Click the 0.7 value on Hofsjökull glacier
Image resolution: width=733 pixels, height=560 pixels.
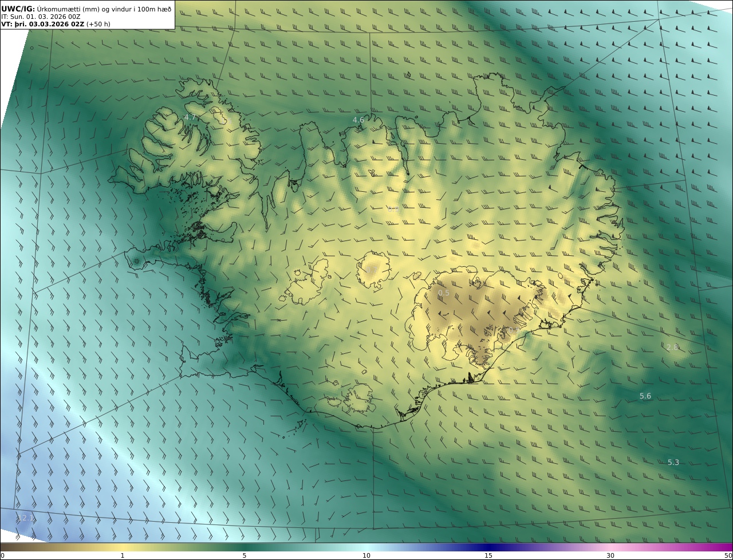point(372,270)
